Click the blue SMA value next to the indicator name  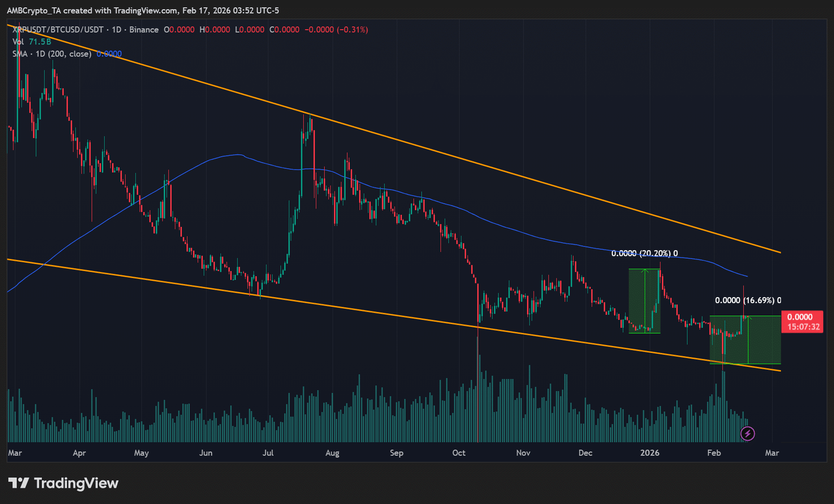(x=109, y=54)
